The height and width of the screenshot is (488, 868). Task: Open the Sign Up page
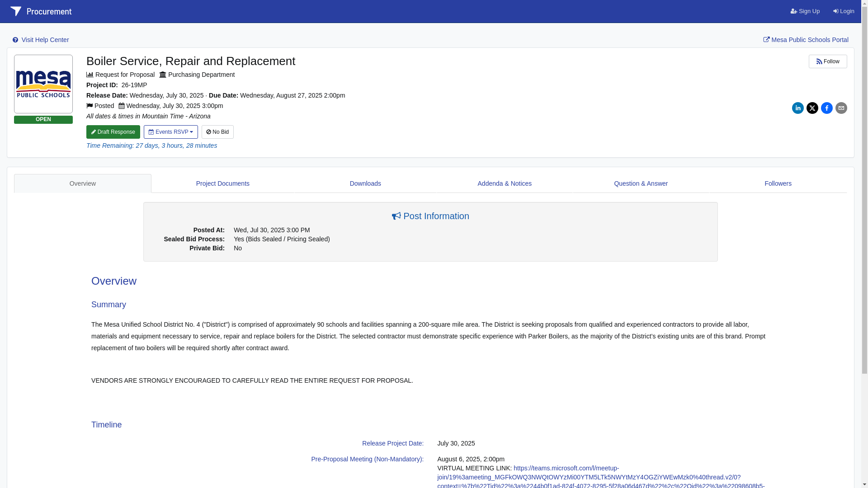(805, 11)
